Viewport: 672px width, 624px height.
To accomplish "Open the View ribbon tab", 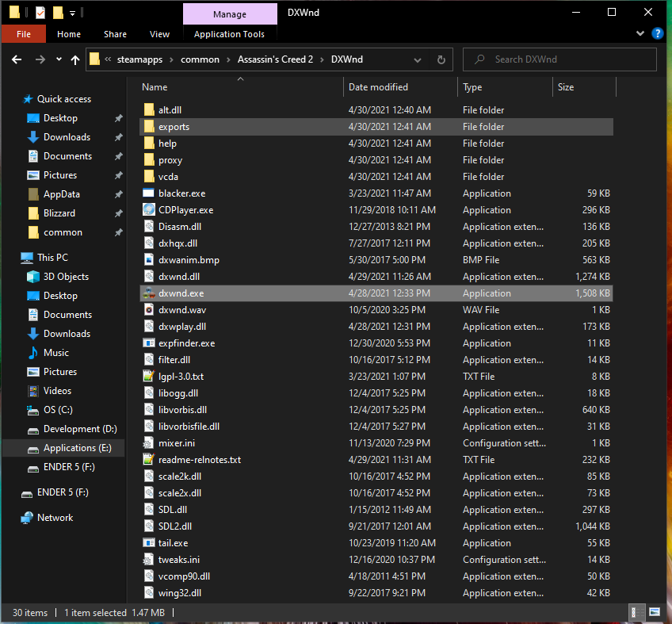I will coord(159,34).
